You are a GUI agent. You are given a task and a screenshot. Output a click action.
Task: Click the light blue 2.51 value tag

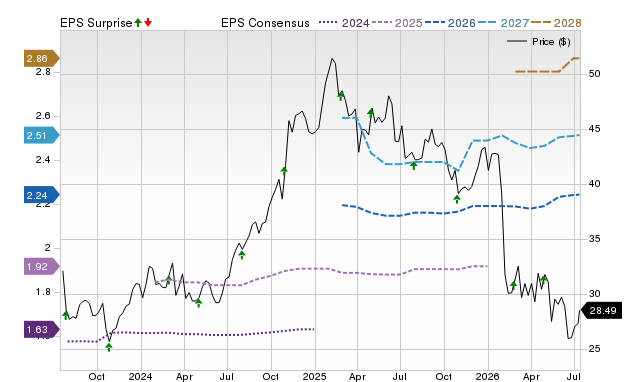41,135
